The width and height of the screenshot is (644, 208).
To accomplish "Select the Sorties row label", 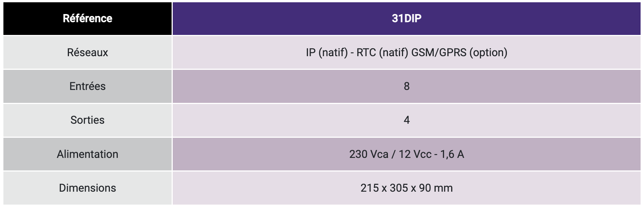I will 88,120.
